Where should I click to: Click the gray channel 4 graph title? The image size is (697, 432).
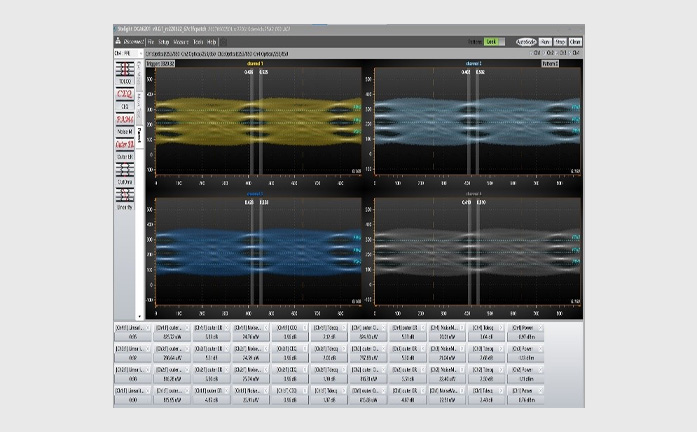click(473, 194)
